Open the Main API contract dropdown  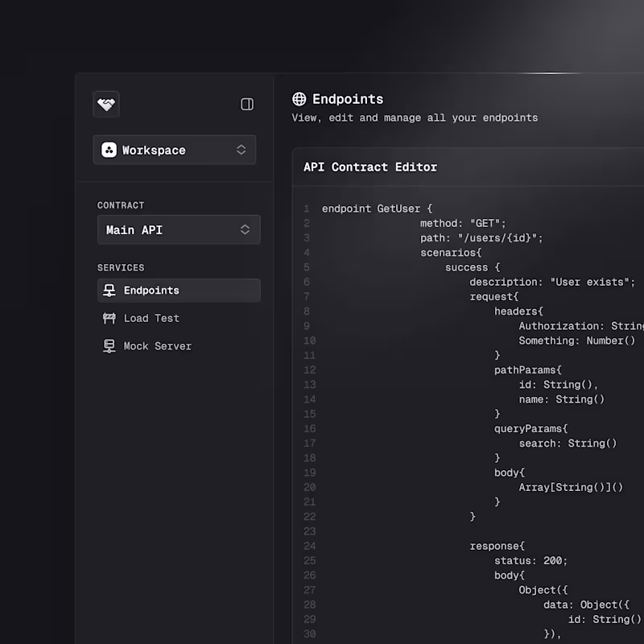tap(179, 229)
